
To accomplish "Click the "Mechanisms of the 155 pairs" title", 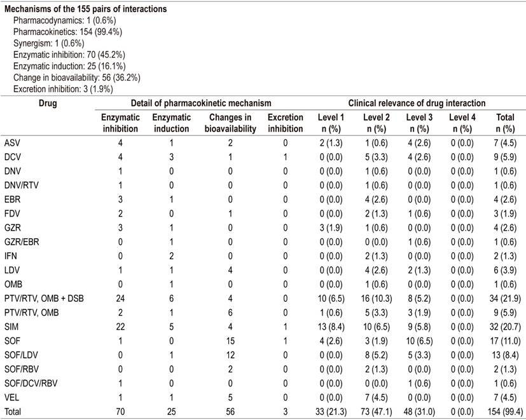I will point(85,10).
